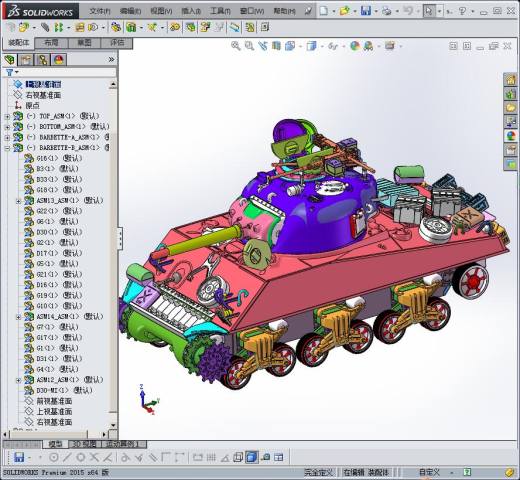Toggle the Select cursor tool

click(x=429, y=11)
